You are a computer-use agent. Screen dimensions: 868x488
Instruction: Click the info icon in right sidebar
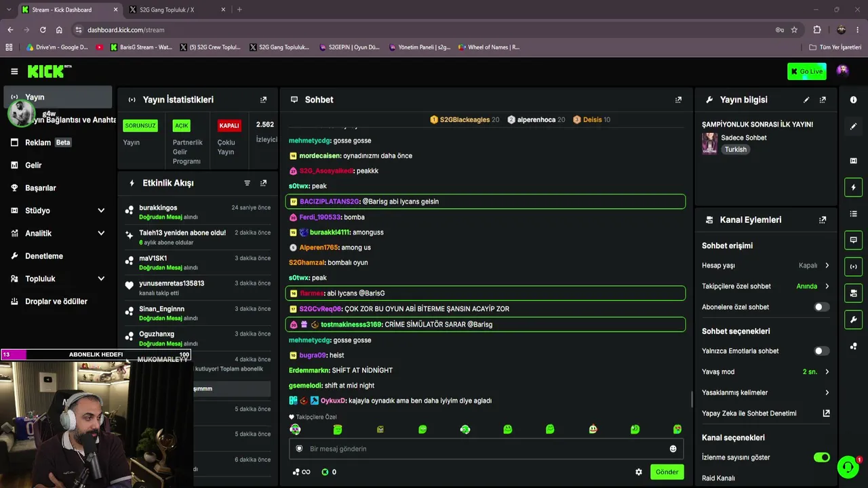[x=853, y=100]
